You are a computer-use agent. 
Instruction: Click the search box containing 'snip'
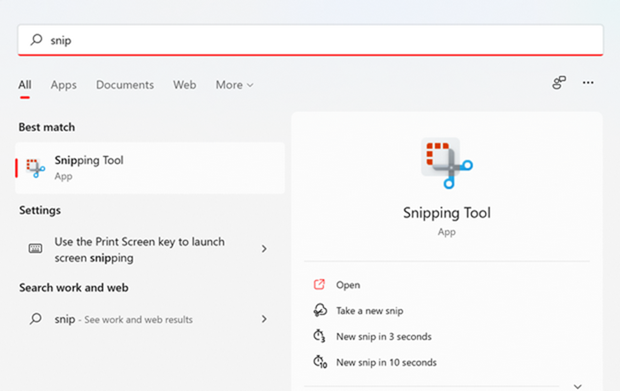tap(310, 40)
